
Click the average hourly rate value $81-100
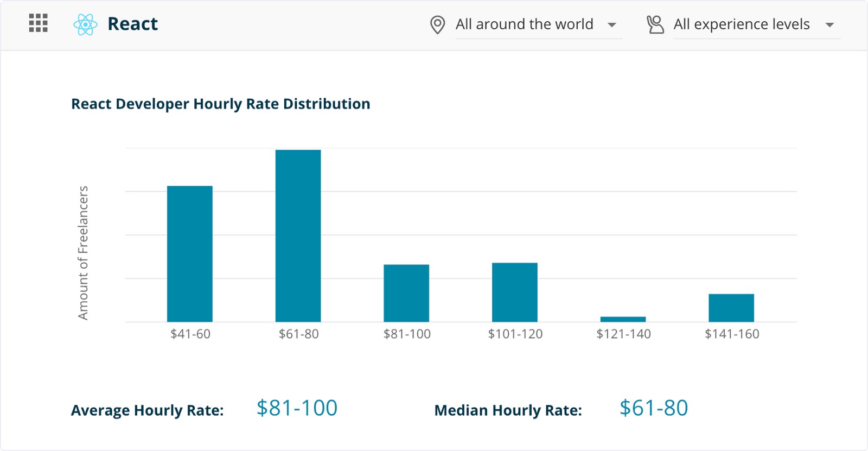[x=297, y=408]
